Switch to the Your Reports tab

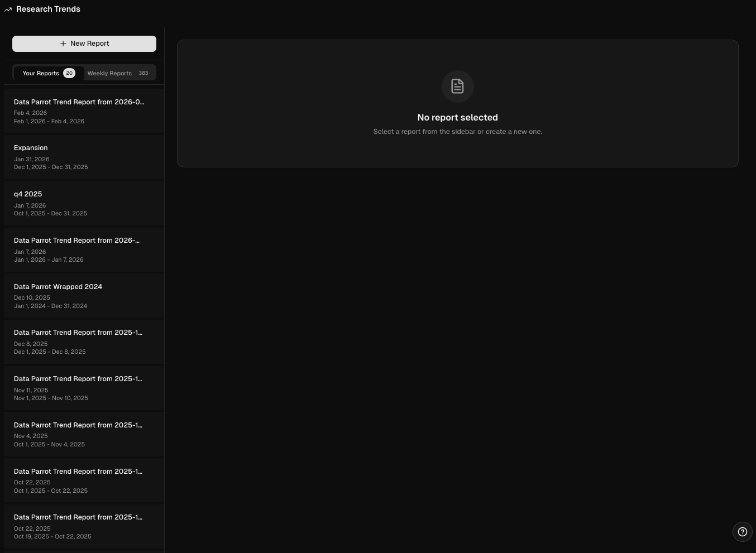pyautogui.click(x=41, y=73)
